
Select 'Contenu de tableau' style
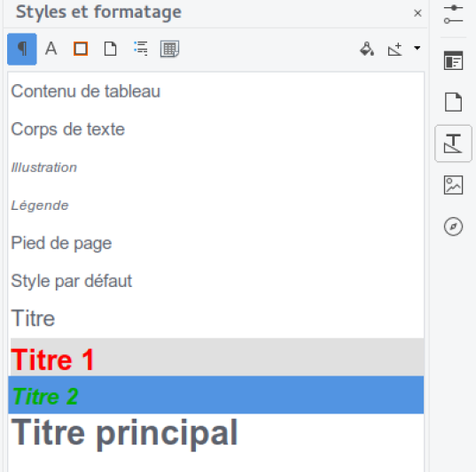215,91
